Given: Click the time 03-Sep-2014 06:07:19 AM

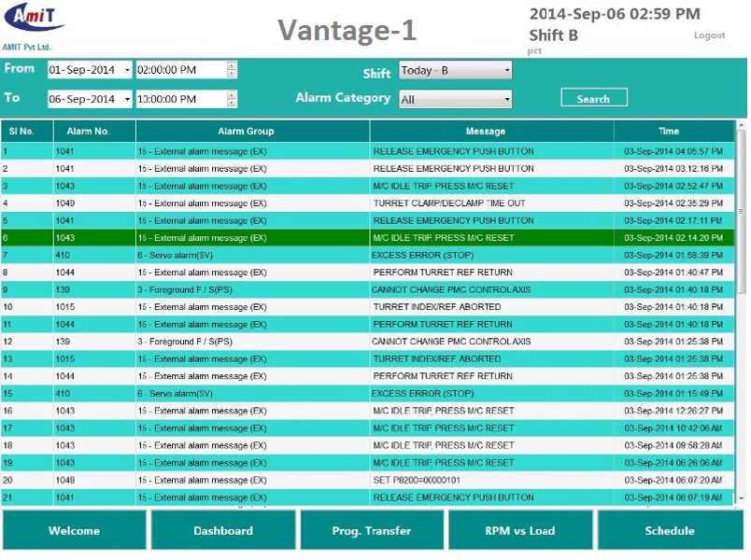Looking at the screenshot, I should coord(673,497).
